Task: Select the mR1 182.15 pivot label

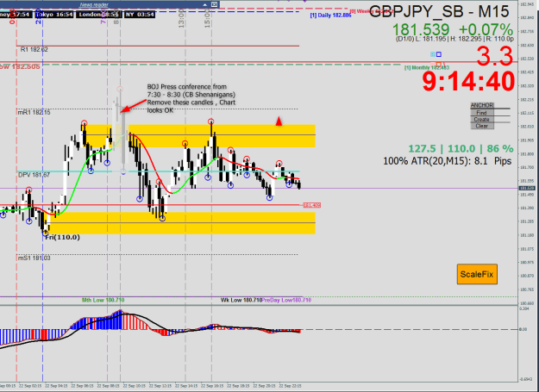Action: pyautogui.click(x=34, y=112)
